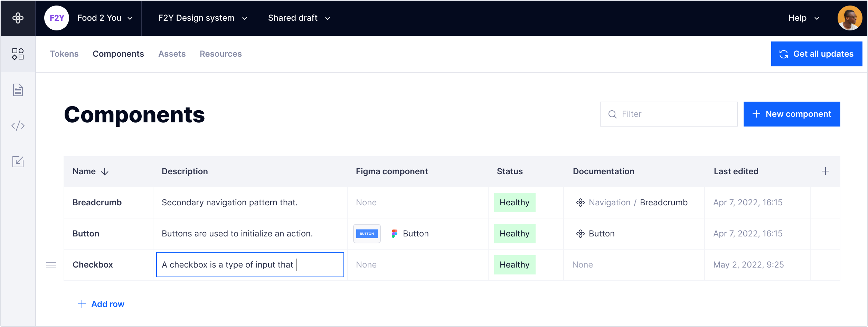Click 'Secondary navigation pattern that.' description
The height and width of the screenshot is (327, 868).
click(x=229, y=203)
